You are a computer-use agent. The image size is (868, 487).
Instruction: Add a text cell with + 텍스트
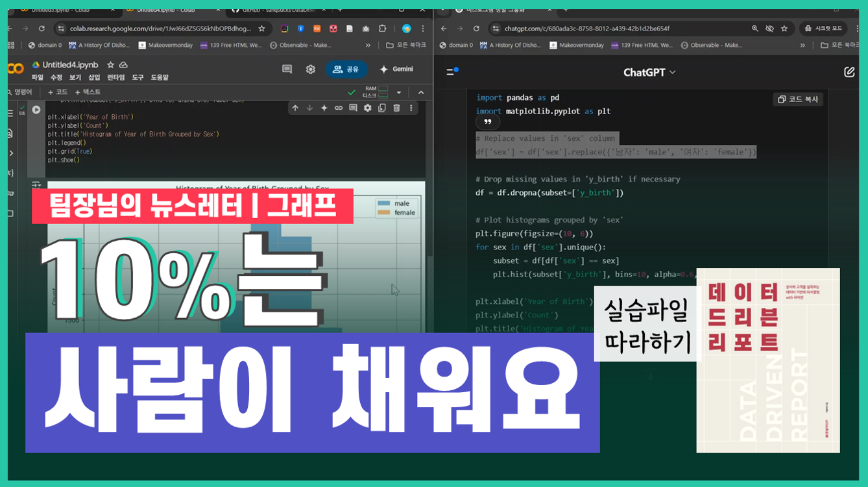(88, 92)
